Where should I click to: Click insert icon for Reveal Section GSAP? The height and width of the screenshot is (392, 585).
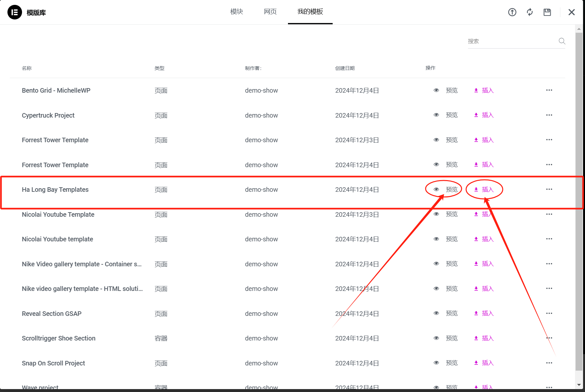476,313
